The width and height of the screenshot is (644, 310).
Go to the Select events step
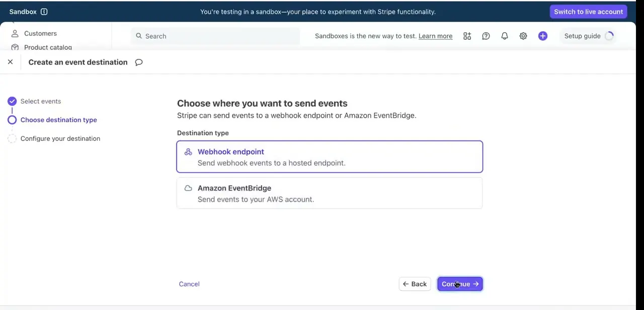tap(41, 101)
